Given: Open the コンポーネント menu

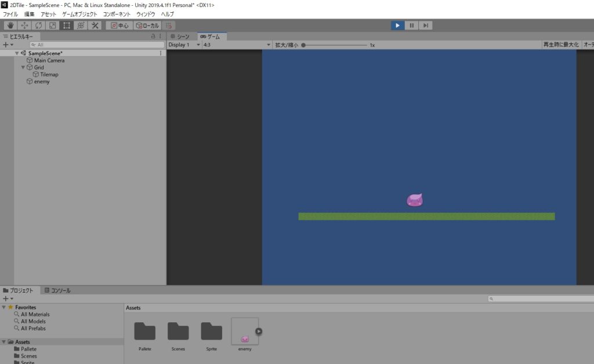Looking at the screenshot, I should click(117, 14).
